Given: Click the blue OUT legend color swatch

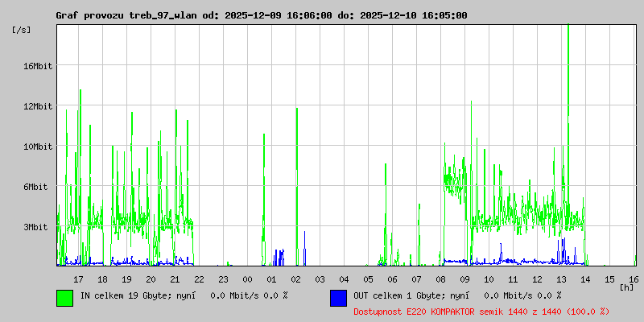Looking at the screenshot, I should tap(338, 298).
